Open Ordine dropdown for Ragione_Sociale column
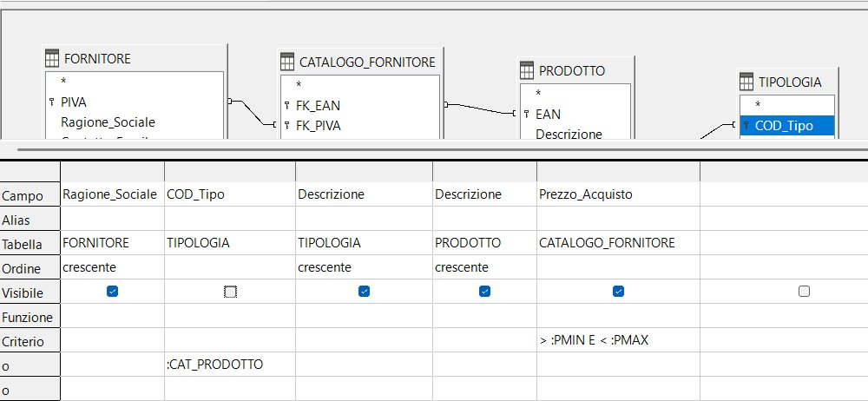Image resolution: width=868 pixels, height=401 pixels. point(112,267)
